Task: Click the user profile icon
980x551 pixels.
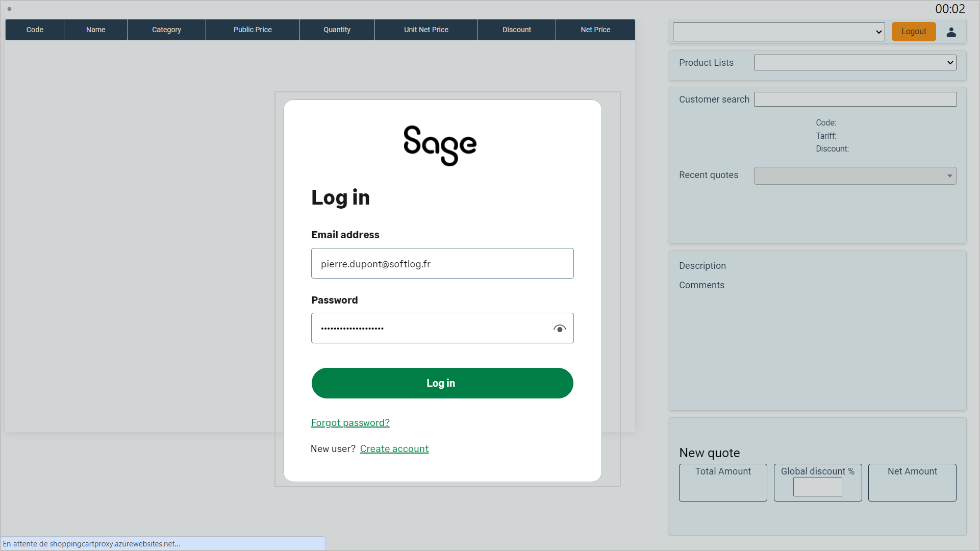Action: tap(951, 32)
